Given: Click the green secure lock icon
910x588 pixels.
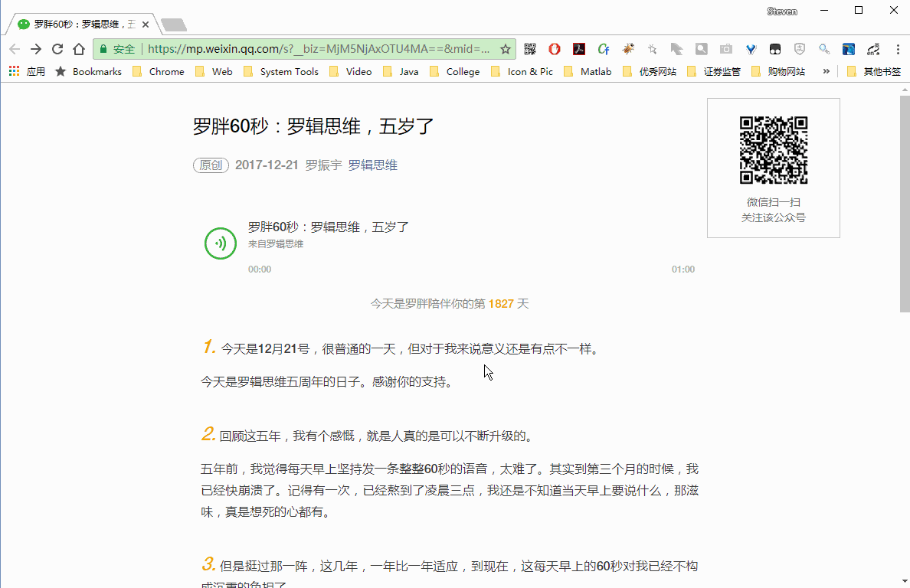Looking at the screenshot, I should (x=103, y=49).
